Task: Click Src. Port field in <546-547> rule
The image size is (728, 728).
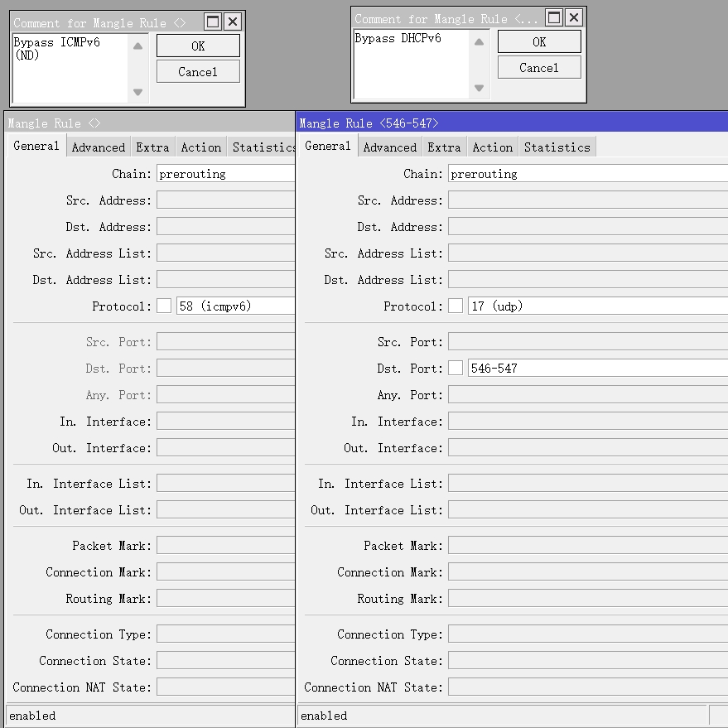Action: (x=588, y=342)
